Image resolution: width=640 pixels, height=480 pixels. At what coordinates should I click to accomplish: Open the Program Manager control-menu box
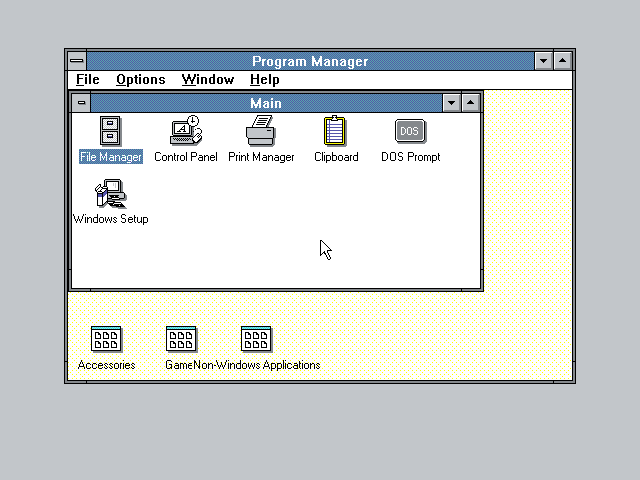pyautogui.click(x=77, y=61)
